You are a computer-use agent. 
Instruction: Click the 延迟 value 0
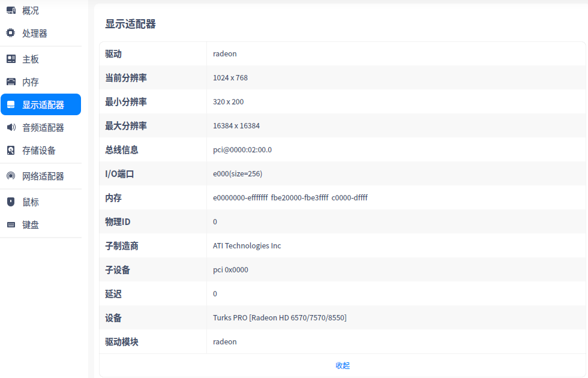click(215, 293)
